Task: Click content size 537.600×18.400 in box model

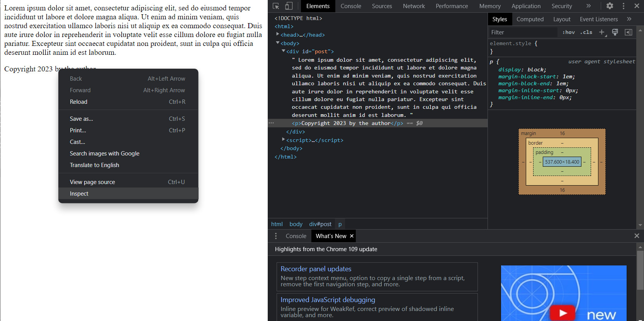Action: pos(562,162)
